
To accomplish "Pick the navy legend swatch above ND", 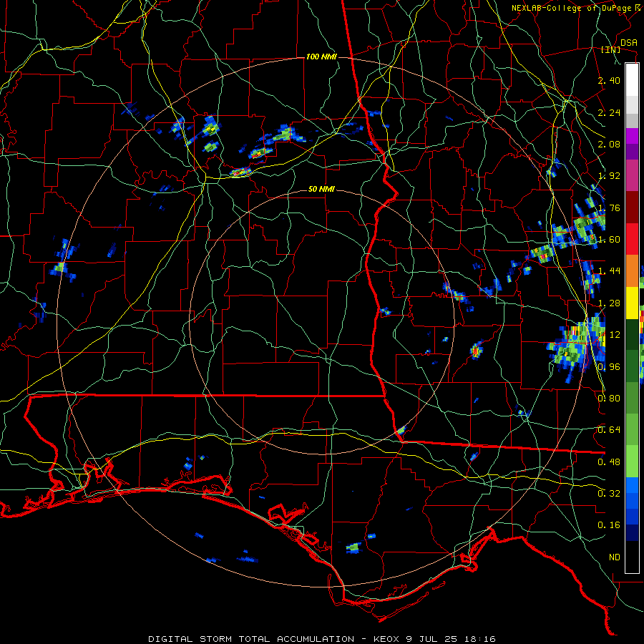I will tap(632, 533).
